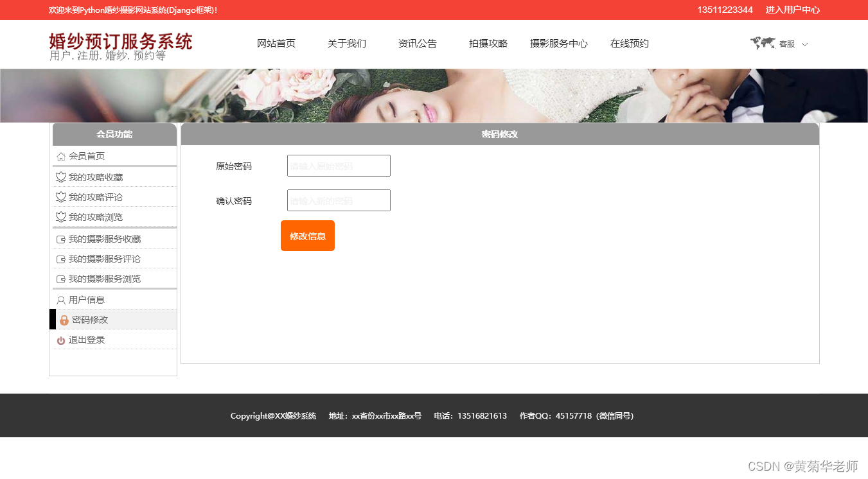The image size is (868, 479).
Task: Click the power icon next to 退出登录
Action: (61, 340)
